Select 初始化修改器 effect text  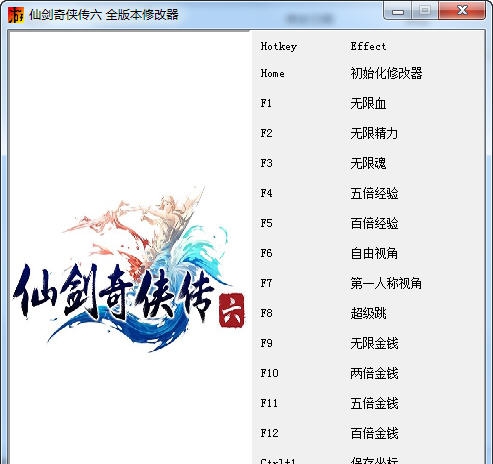pyautogui.click(x=386, y=73)
